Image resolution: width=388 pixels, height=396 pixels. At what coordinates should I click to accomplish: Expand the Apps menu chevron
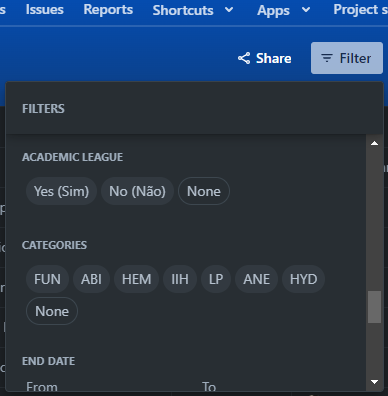(x=306, y=10)
